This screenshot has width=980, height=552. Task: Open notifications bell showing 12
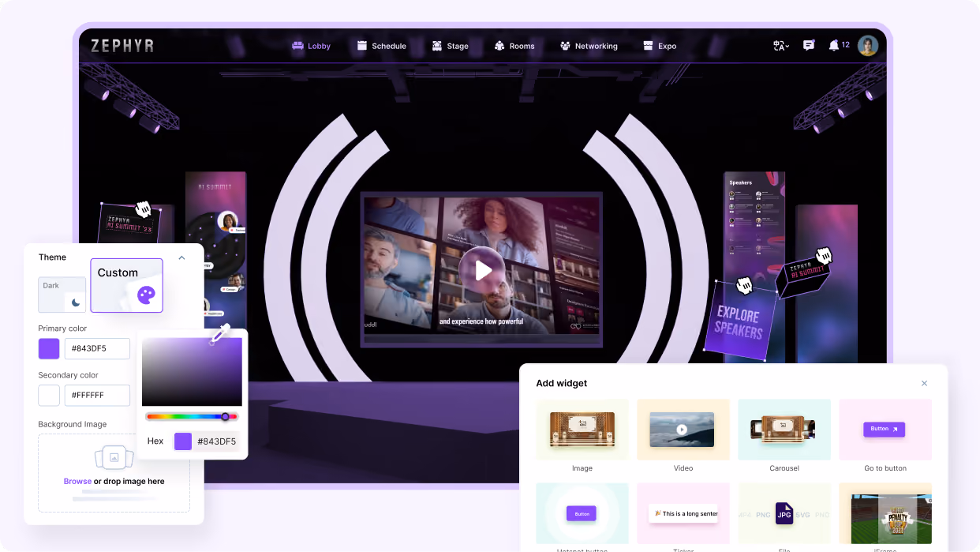[x=839, y=45]
